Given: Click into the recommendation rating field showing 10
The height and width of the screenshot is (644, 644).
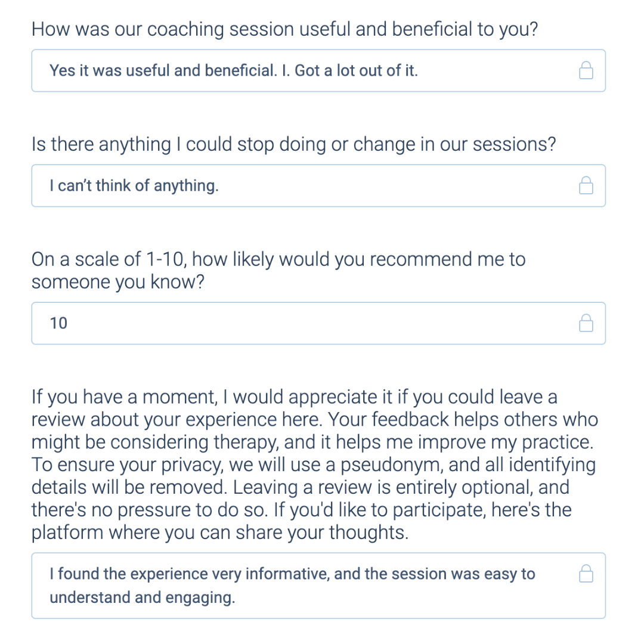Looking at the screenshot, I should click(318, 323).
